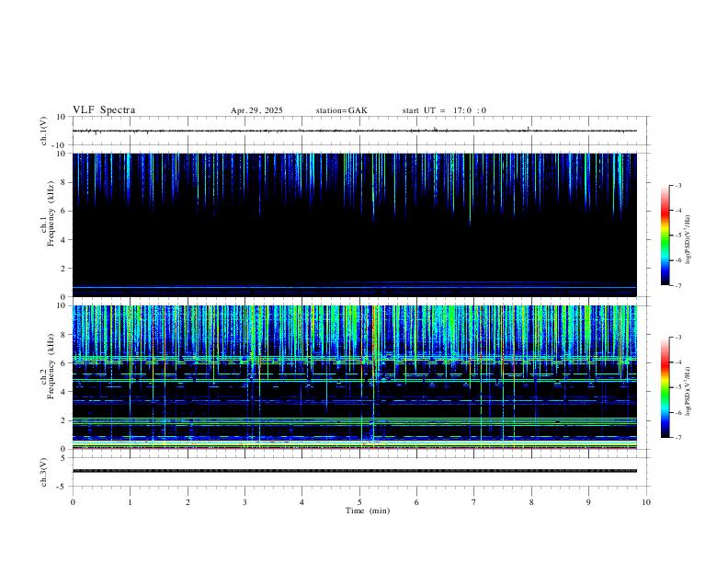Select the "start UT = 17:0 :0" text
Image resolution: width=728 pixels, height=563 pixels.
click(444, 110)
